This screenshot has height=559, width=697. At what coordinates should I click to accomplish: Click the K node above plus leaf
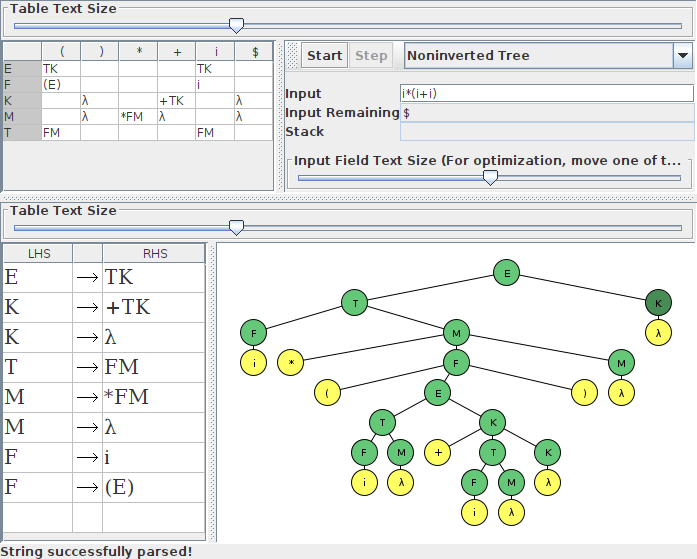tap(493, 422)
